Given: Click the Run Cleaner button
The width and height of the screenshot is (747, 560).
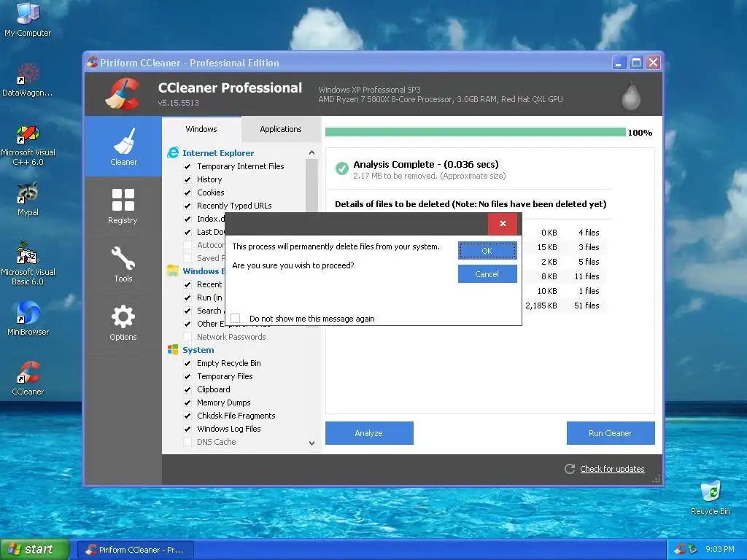Looking at the screenshot, I should point(611,433).
